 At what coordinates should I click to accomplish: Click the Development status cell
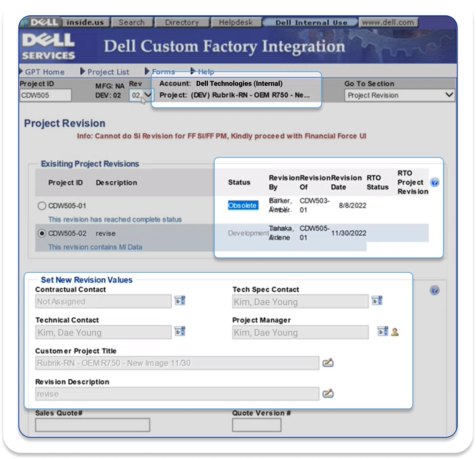pyautogui.click(x=248, y=233)
